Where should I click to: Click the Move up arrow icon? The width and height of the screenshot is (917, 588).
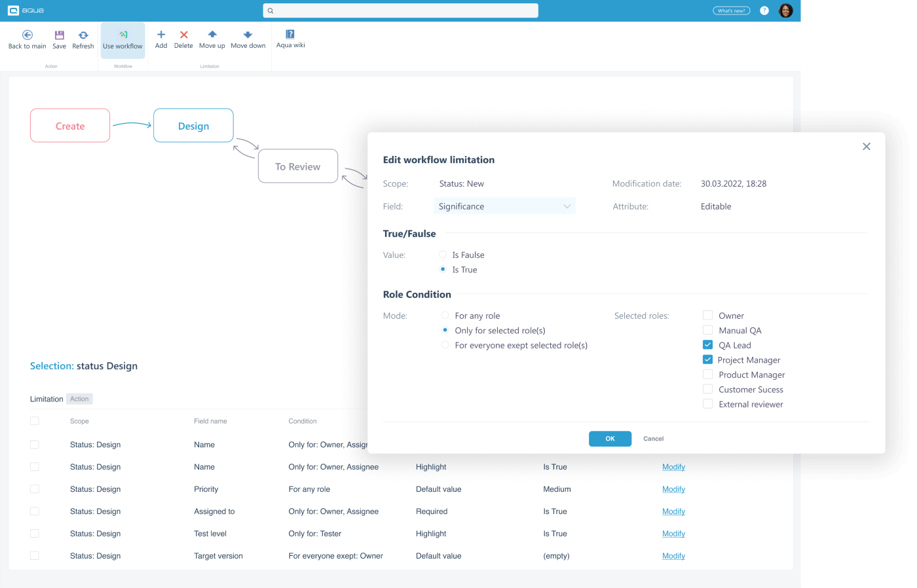pos(212,35)
